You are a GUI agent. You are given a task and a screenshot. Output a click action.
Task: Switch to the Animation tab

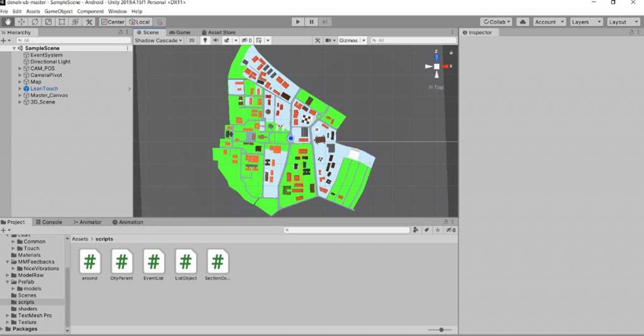pyautogui.click(x=128, y=222)
